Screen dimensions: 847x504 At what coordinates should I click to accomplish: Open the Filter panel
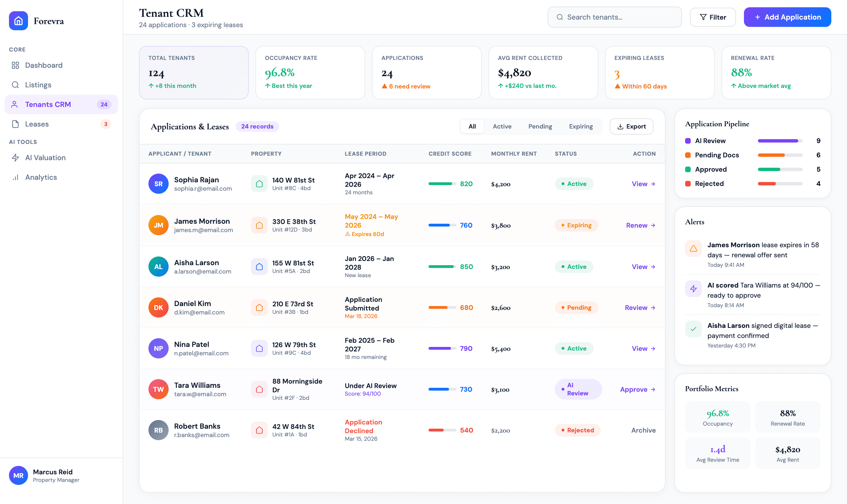[713, 17]
